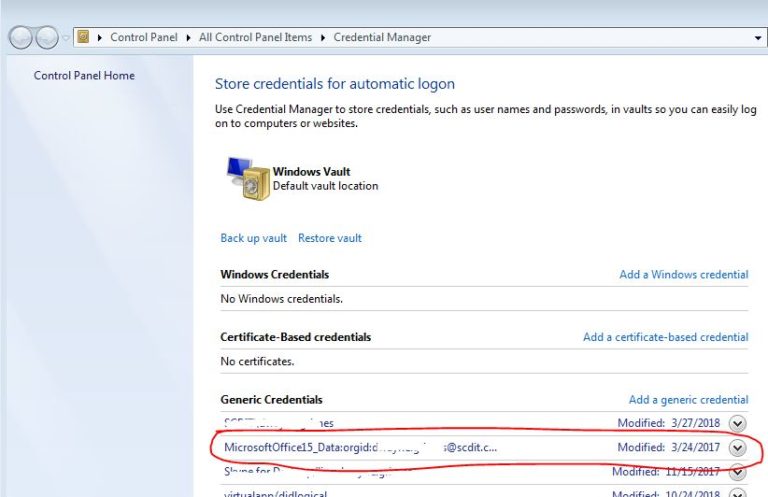Expand the MicrosoftOffice15_Data credential chevron

[738, 447]
